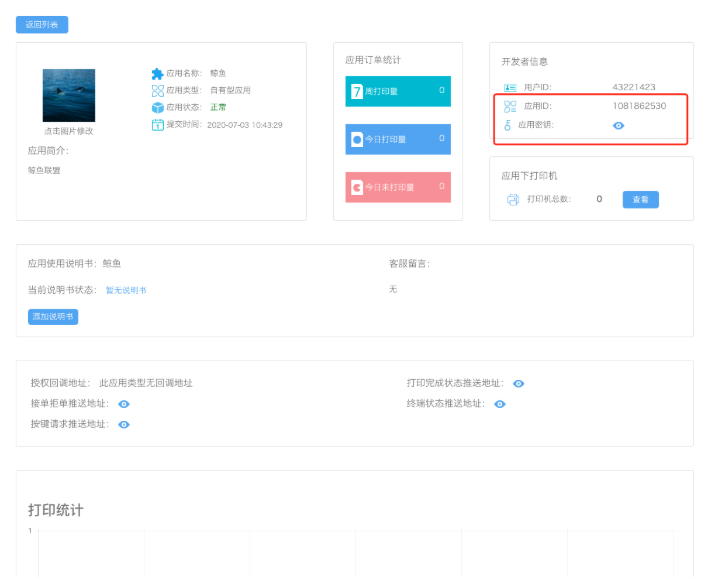721x577 pixels.
Task: Click the puzzle icon beside 应用名称
Action: click(x=157, y=73)
